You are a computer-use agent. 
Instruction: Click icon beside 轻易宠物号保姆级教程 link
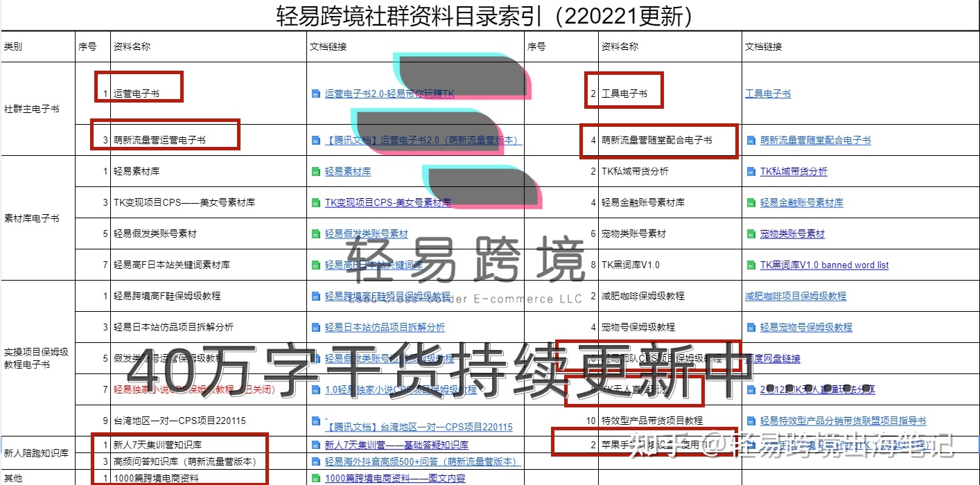tap(751, 327)
